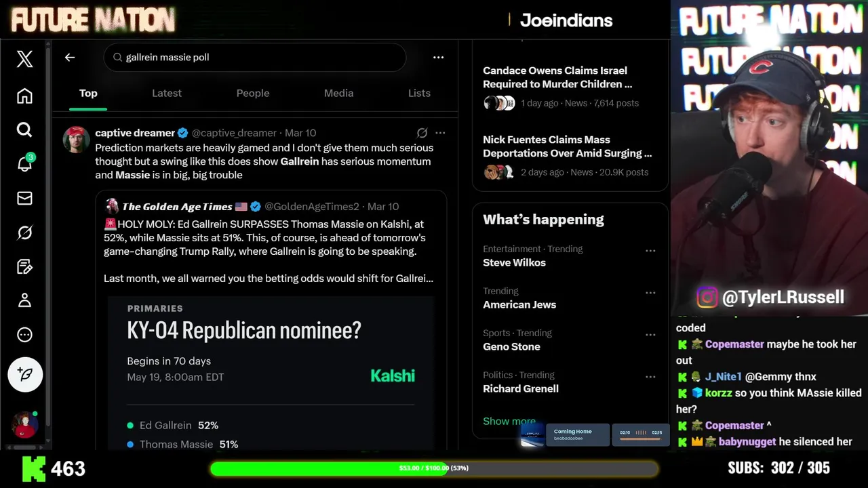The height and width of the screenshot is (488, 868).
Task: Click the What's happening heading
Action: 543,220
